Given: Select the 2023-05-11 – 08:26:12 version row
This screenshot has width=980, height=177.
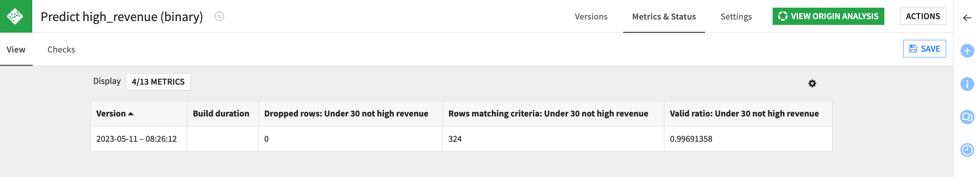Looking at the screenshot, I should tap(136, 139).
